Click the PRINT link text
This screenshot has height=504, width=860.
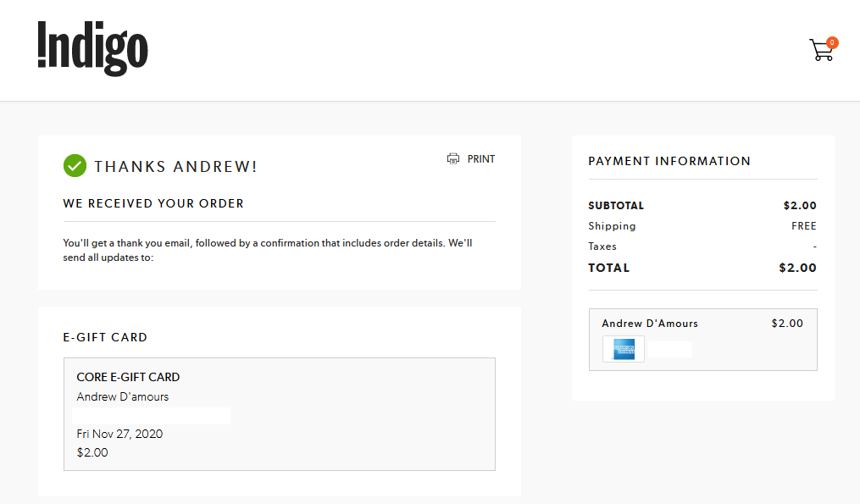coord(481,159)
